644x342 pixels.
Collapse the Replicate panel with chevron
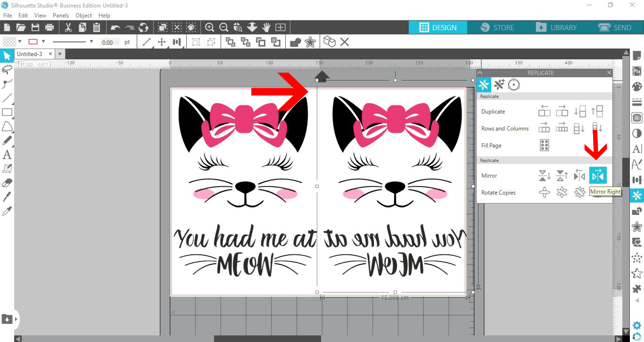480,73
